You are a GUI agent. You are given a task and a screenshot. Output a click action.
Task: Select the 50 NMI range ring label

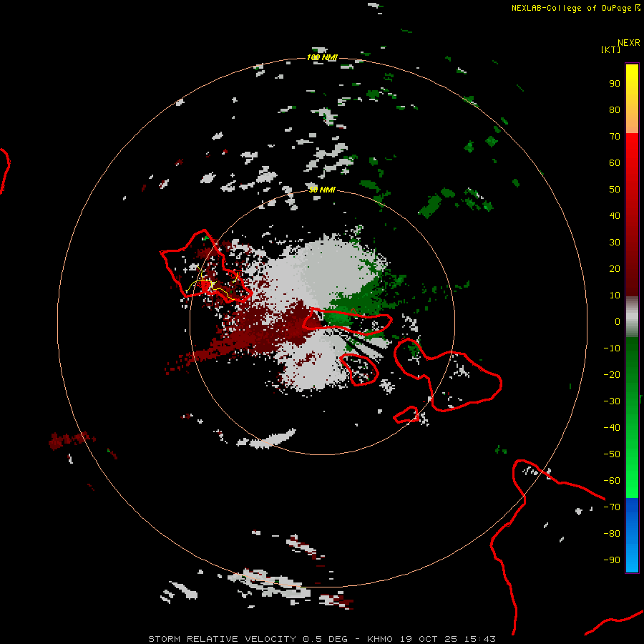(322, 190)
